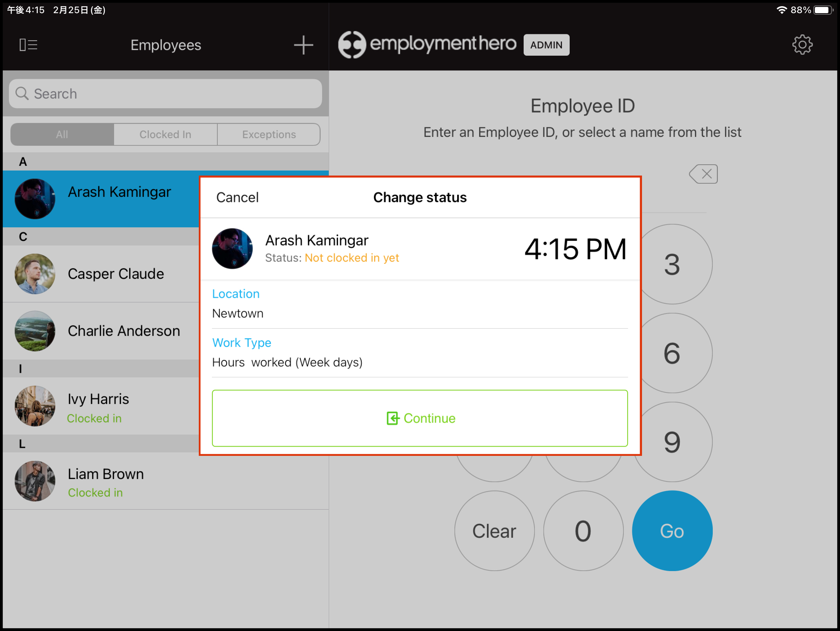Tap the search magnifier icon
The image size is (840, 631).
point(22,94)
